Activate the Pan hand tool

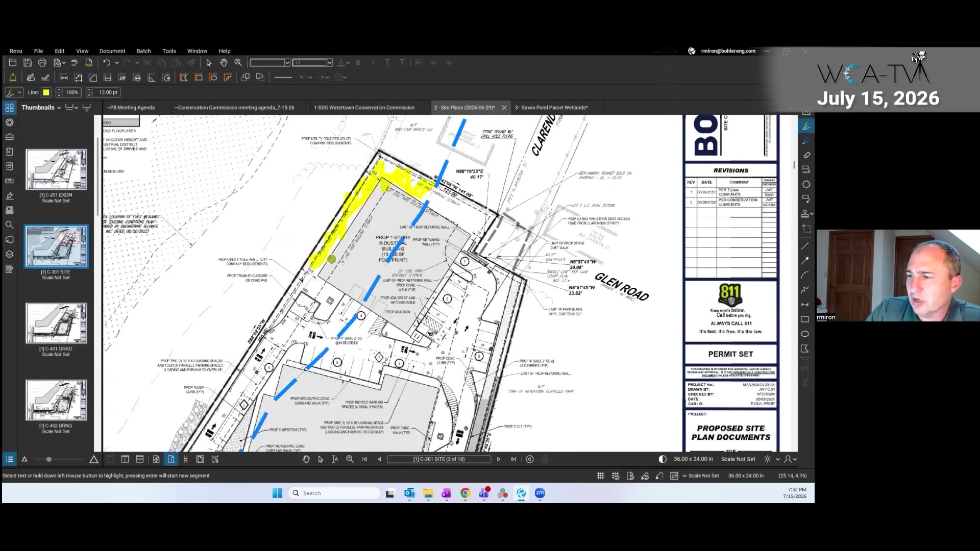224,62
